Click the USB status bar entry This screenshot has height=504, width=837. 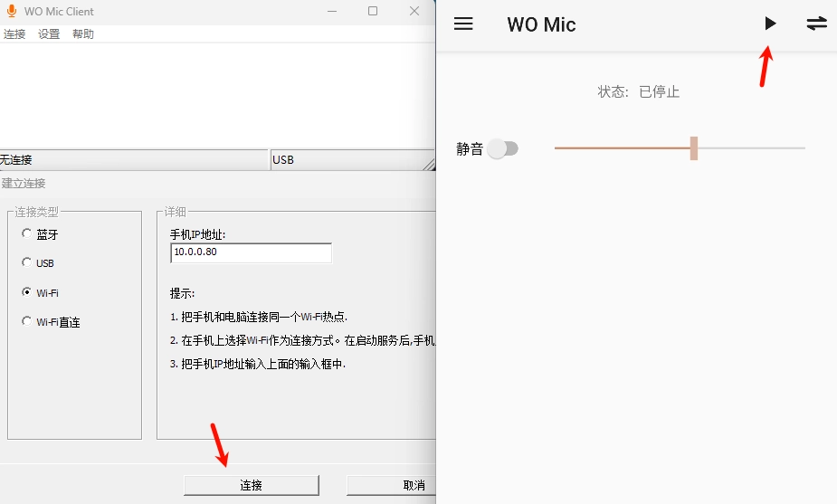point(283,159)
